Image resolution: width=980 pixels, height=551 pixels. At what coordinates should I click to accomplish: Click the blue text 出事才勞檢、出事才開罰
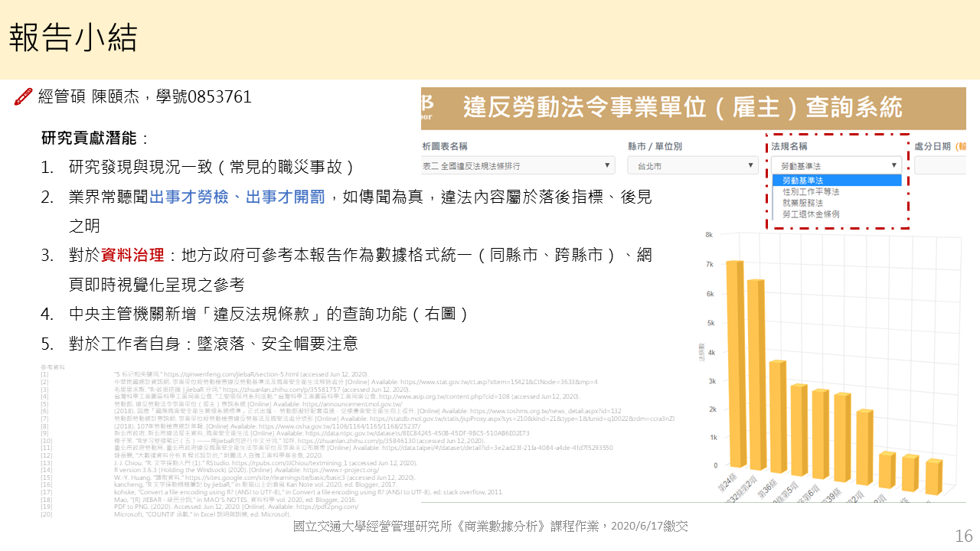pos(237,197)
